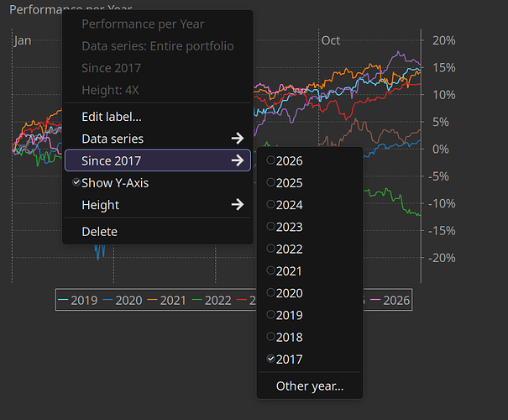Click the -20% Y-axis label
The image size is (508, 420).
pos(442,258)
